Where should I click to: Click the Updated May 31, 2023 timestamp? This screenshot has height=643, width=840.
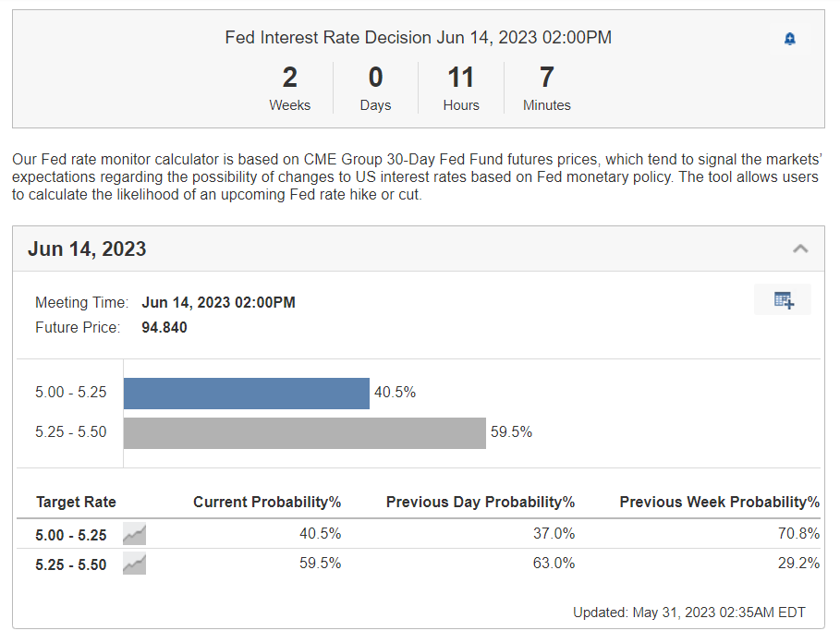coord(688,613)
